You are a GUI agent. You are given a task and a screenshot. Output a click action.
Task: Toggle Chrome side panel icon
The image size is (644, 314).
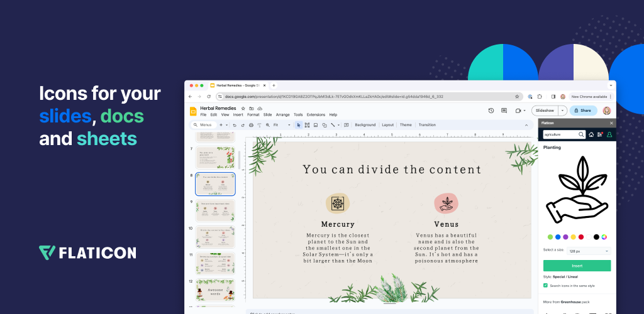(x=553, y=97)
